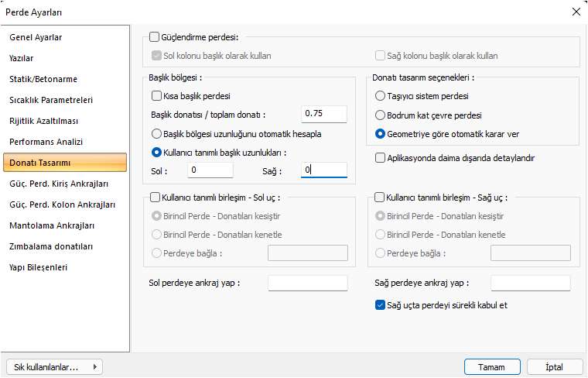Screen dimensions: 588x378
Task: Select Bodrum kat çevre perdesi radio
Action: click(380, 115)
